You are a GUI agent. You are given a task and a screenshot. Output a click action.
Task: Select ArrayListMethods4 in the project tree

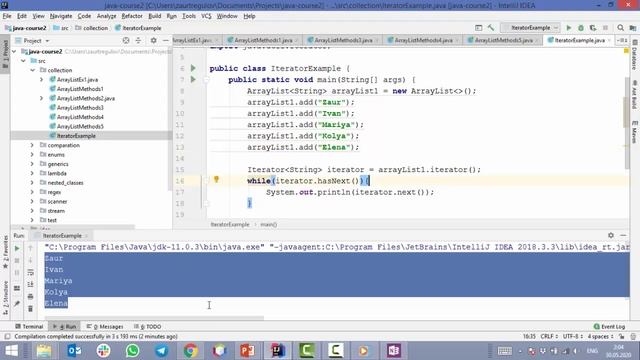(80, 117)
